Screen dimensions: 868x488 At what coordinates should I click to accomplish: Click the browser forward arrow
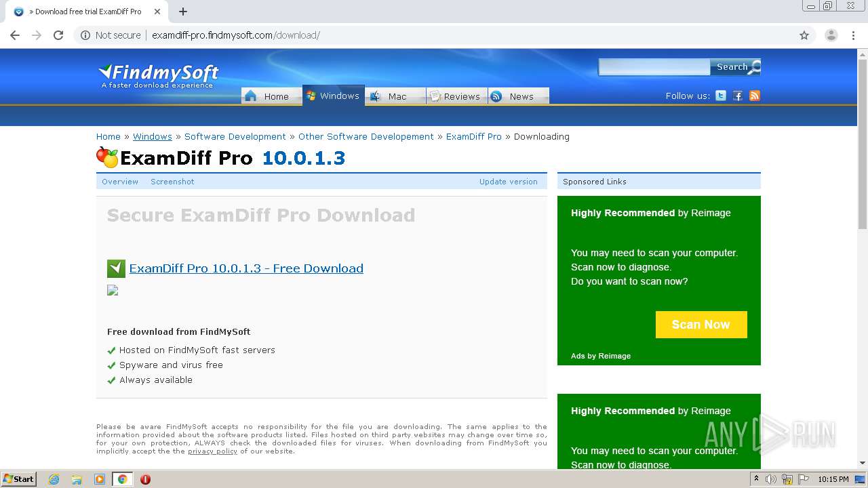(x=37, y=35)
